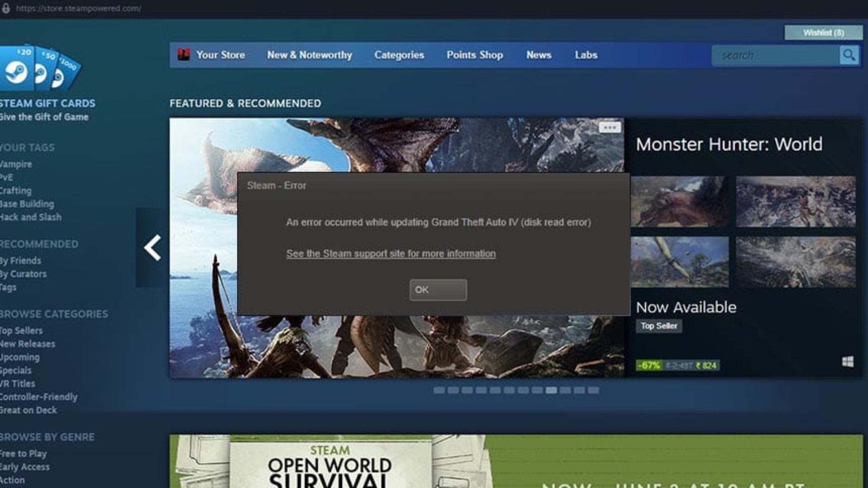
Task: Click the search magnifier icon
Action: [x=849, y=55]
